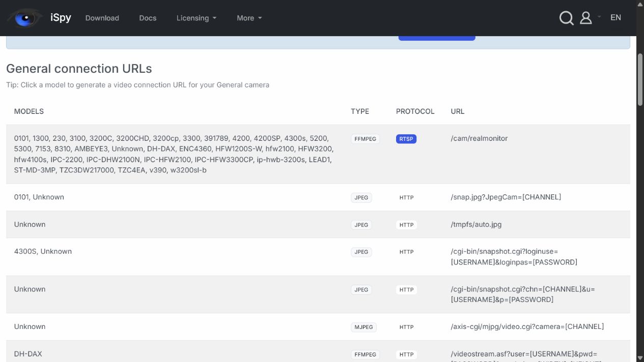
Task: Expand the account menu caret
Action: click(599, 17)
